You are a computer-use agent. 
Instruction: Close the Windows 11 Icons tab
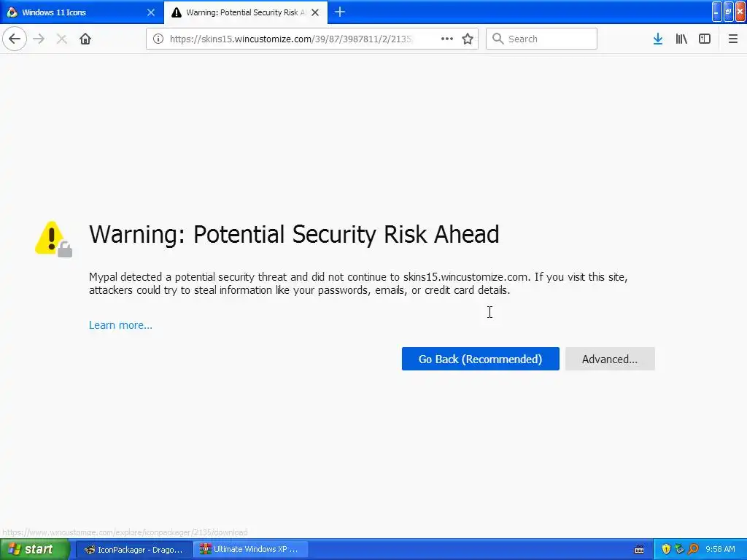tap(151, 12)
